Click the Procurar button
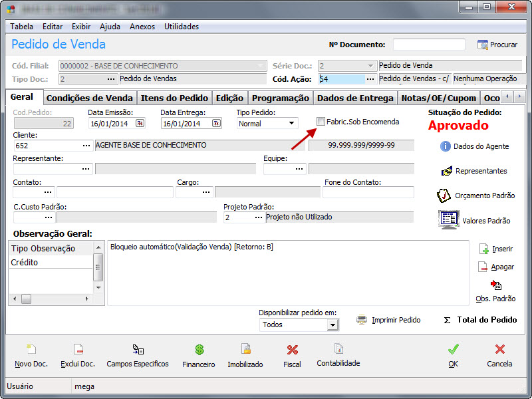Viewport: 532px width, 399px height. click(x=497, y=45)
